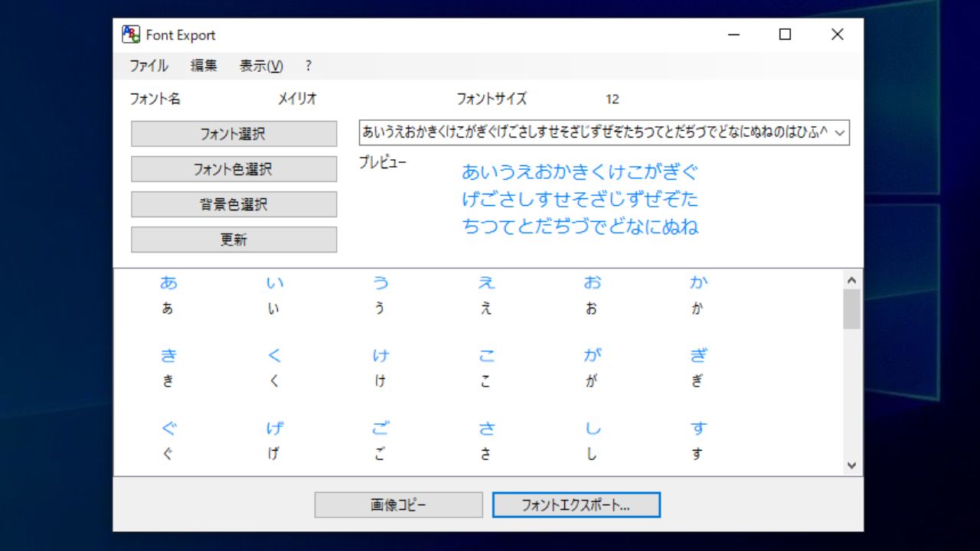Select the ぎ glyph cell
980x551 pixels.
click(x=698, y=367)
